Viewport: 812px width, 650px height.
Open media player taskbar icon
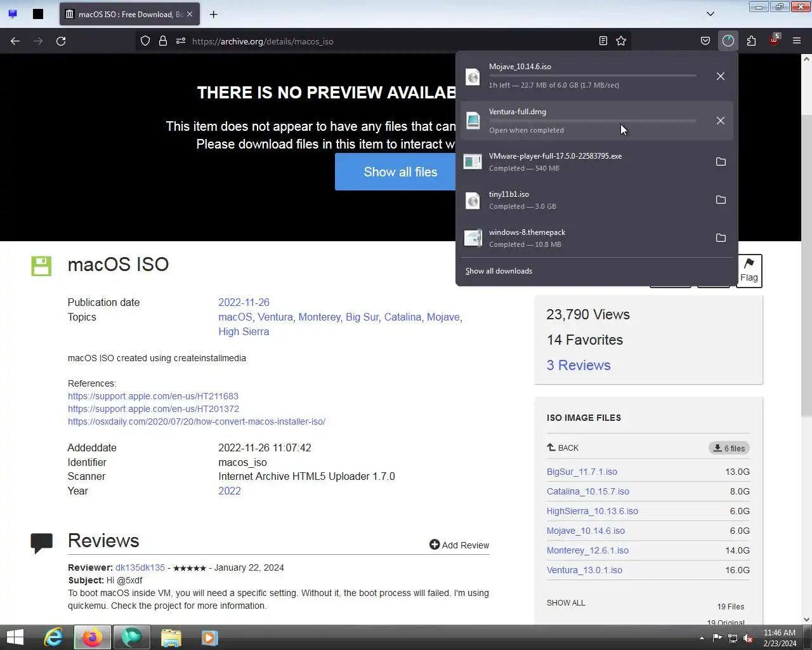[x=210, y=637]
